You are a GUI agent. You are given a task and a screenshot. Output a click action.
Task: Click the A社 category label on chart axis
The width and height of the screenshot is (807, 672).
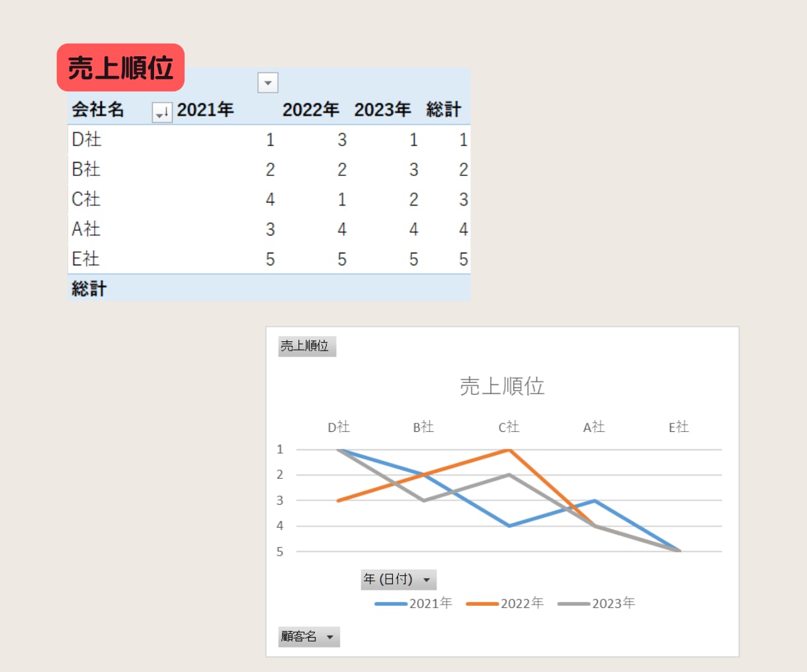coord(594,427)
